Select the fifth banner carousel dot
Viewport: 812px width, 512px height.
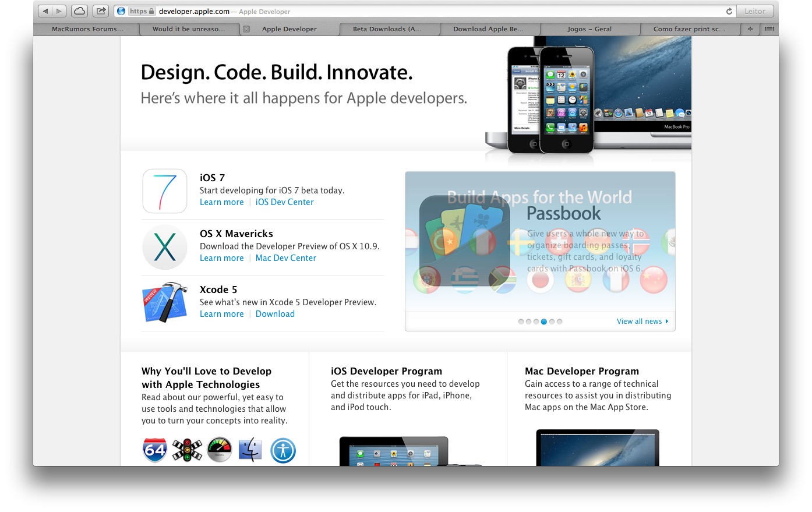click(x=552, y=322)
